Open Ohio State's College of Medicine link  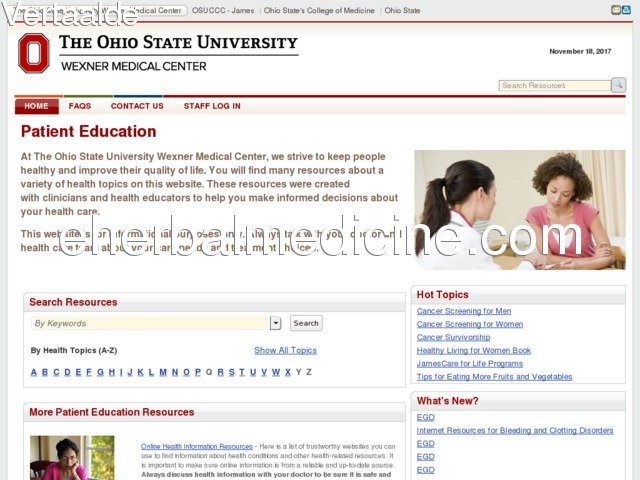[x=319, y=11]
